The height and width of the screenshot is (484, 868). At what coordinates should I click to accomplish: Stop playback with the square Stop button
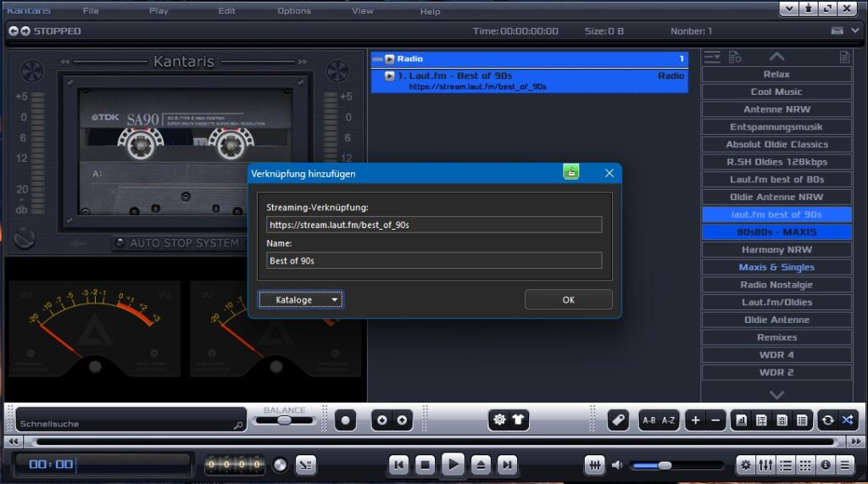click(426, 465)
